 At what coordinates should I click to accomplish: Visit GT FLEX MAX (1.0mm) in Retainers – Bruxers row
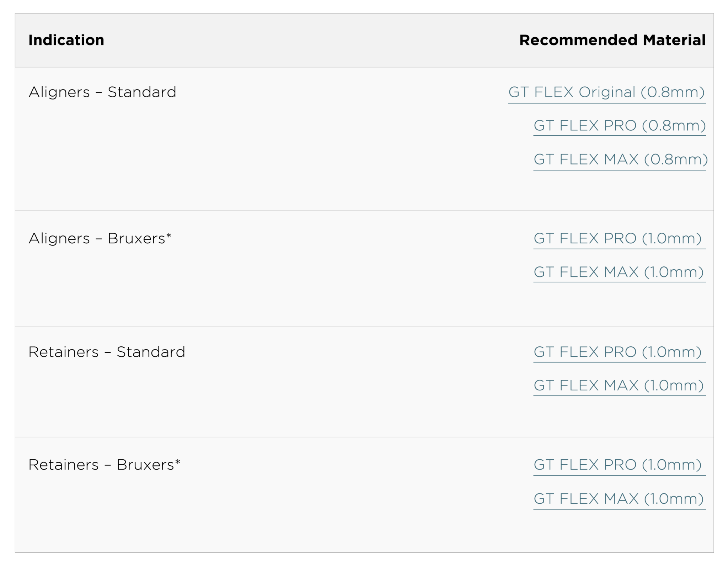[x=619, y=499]
